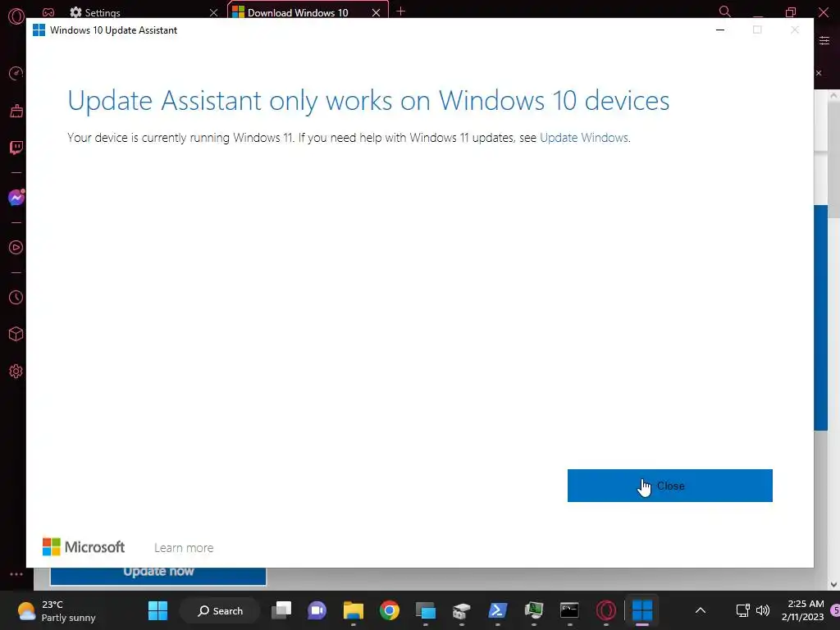Click the three-dot sidebar setup menu
This screenshot has width=840, height=630.
point(16,574)
